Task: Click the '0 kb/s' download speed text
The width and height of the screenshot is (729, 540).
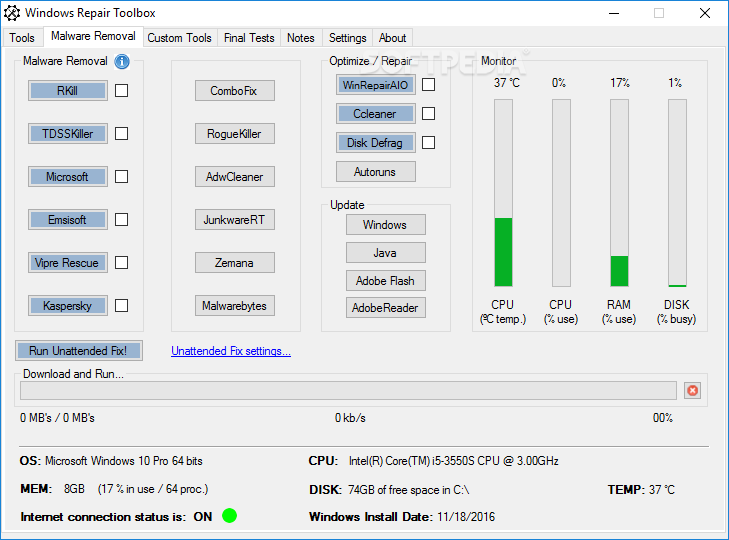Action: click(350, 418)
